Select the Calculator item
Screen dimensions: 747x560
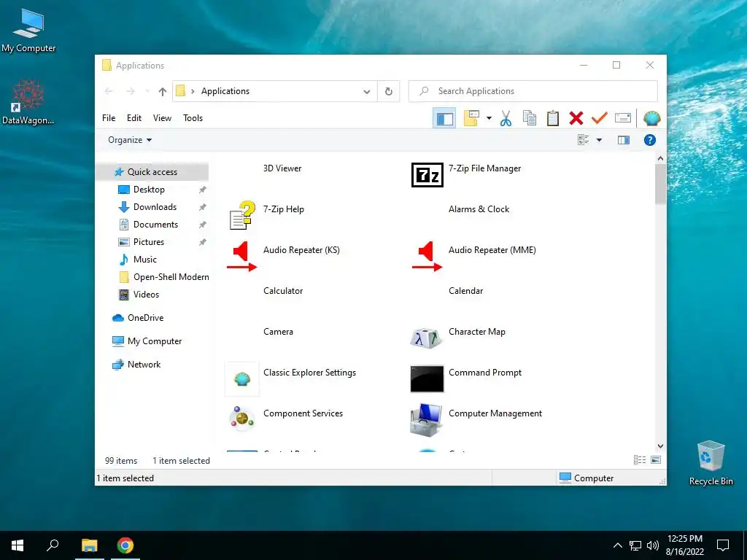point(283,291)
